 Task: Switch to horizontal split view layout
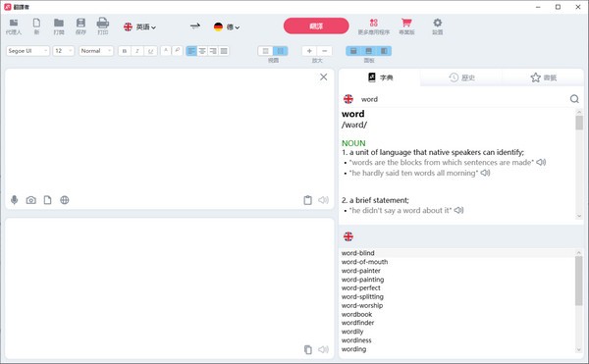tap(265, 51)
